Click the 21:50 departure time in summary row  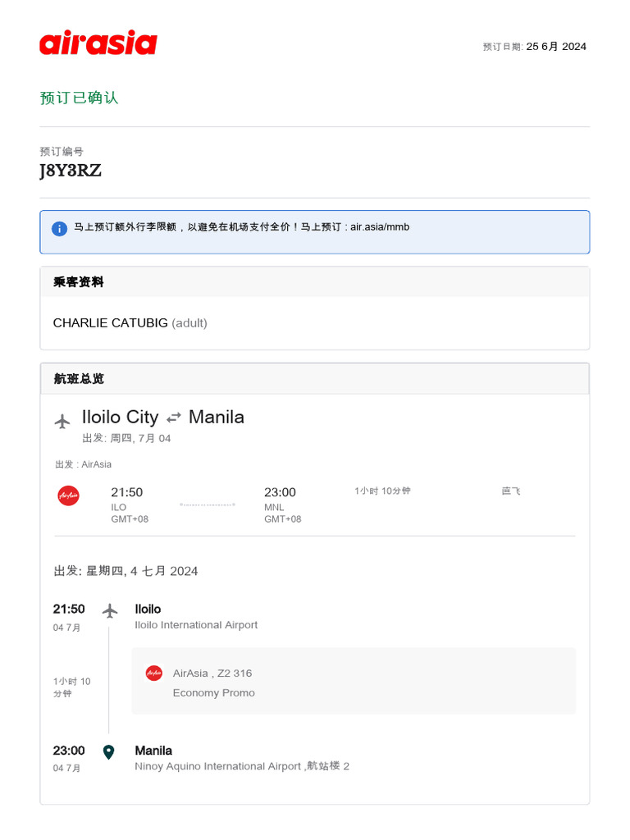[x=127, y=492]
